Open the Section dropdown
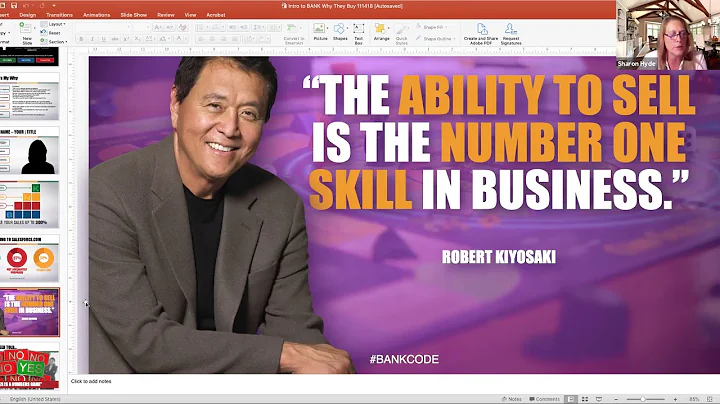This screenshot has width=720, height=404. coord(54,41)
